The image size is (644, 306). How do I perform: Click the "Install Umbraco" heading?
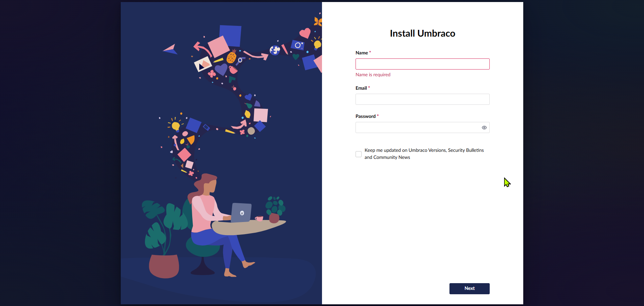[422, 33]
